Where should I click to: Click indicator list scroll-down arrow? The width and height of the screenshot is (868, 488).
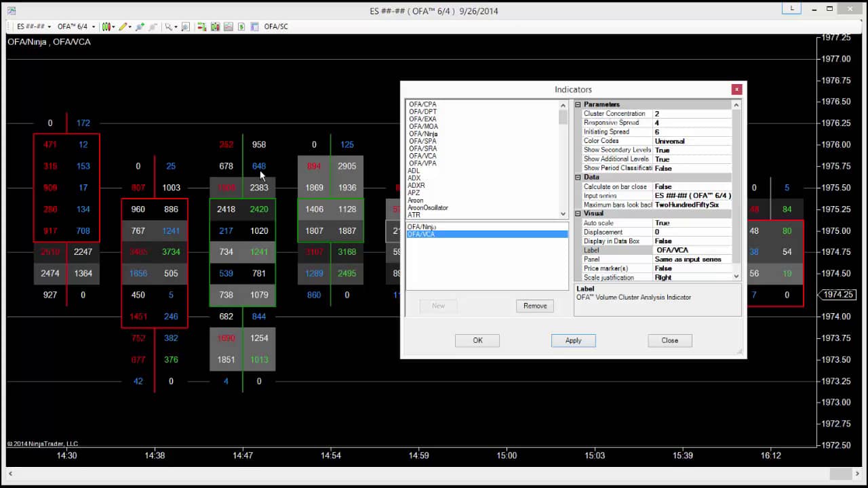[x=563, y=214]
